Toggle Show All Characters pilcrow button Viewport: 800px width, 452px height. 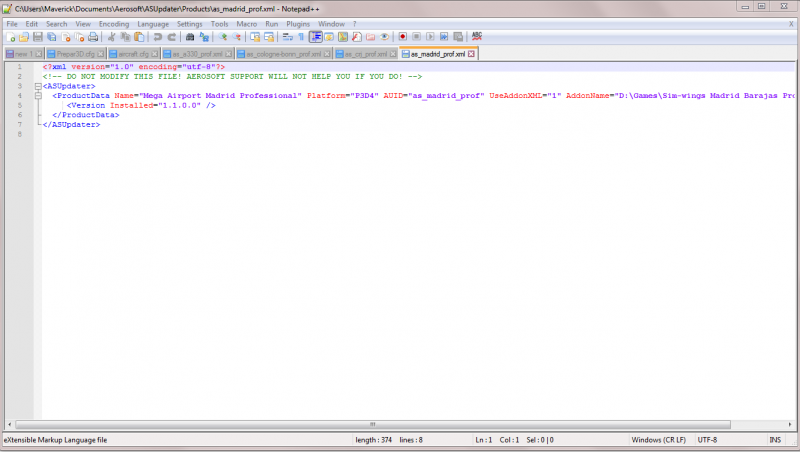pyautogui.click(x=302, y=37)
